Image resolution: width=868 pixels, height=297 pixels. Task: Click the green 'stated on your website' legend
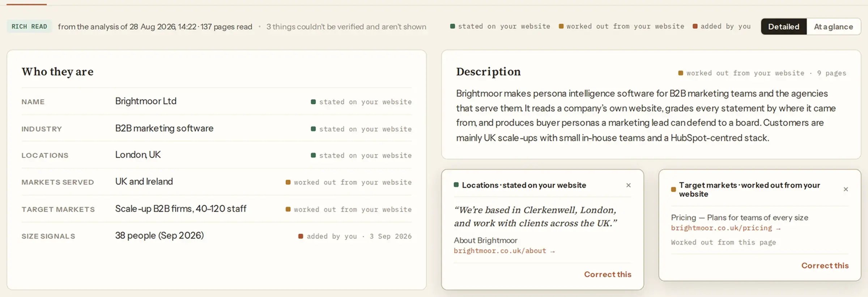pos(500,26)
